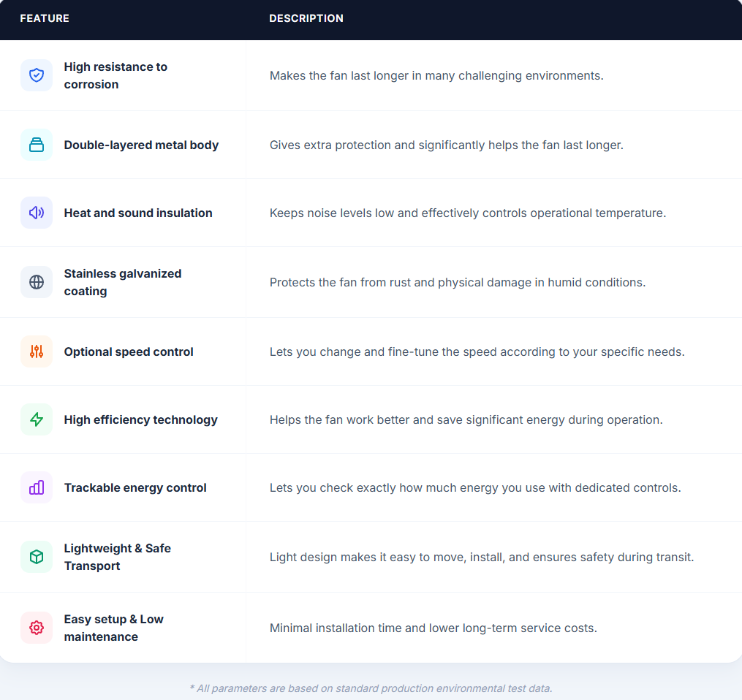Viewport: 742px width, 700px height.
Task: Enable the High efficiency technology feature
Action: [140, 419]
